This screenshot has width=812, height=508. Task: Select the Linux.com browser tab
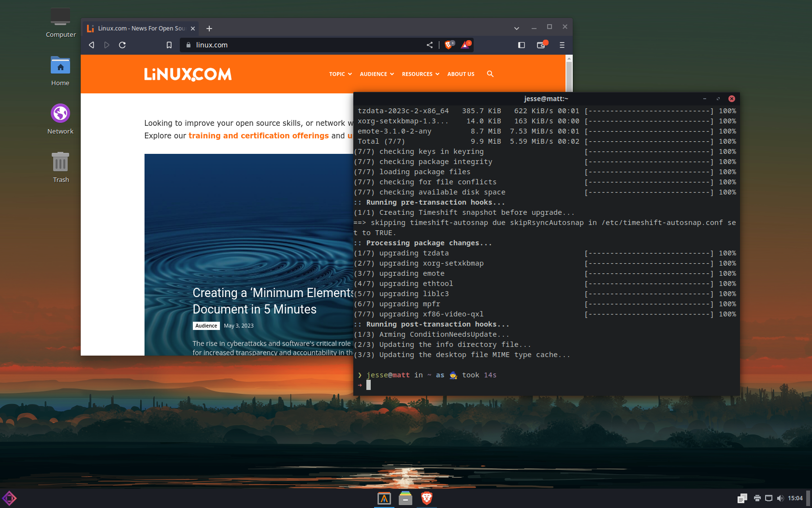(x=141, y=29)
